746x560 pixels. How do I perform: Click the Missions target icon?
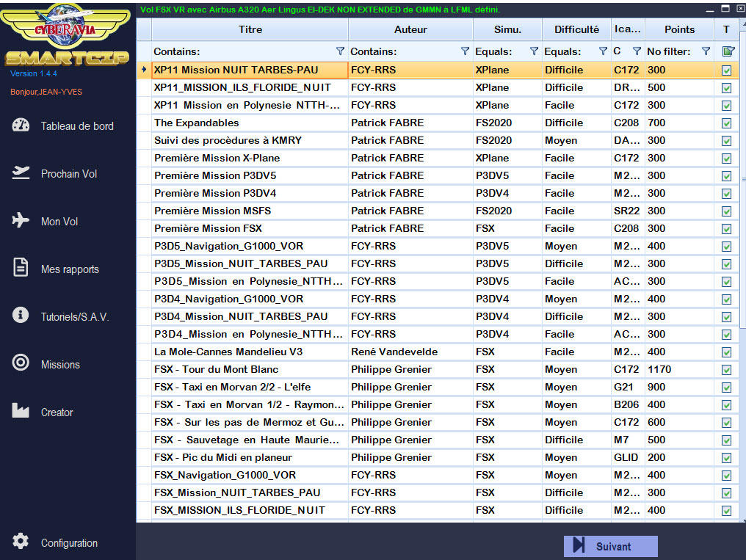(21, 363)
